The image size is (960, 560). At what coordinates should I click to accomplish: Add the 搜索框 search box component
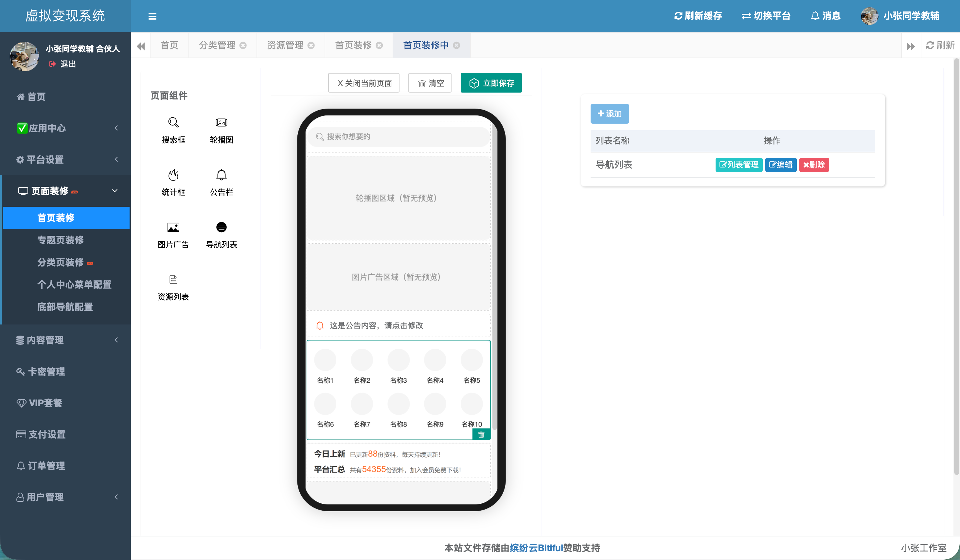tap(173, 130)
